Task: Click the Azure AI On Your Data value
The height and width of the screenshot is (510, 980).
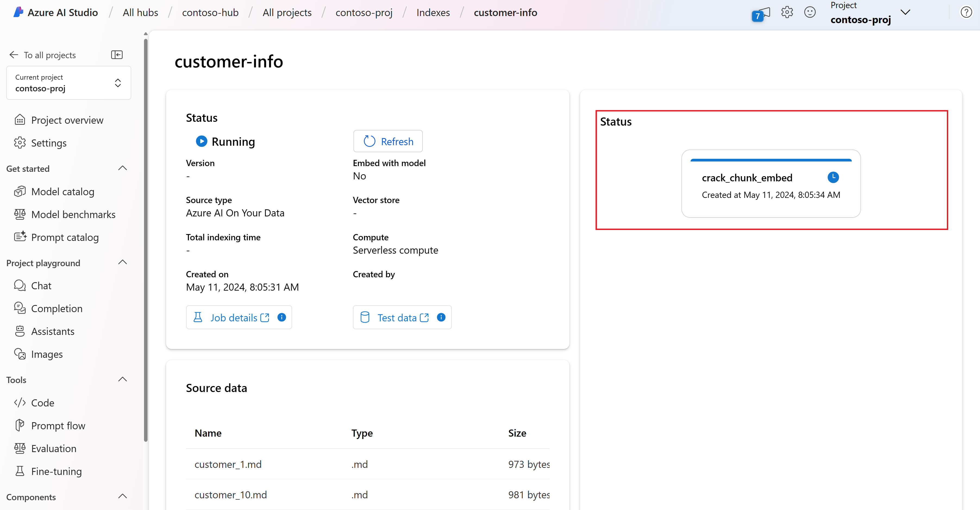Action: coord(235,213)
